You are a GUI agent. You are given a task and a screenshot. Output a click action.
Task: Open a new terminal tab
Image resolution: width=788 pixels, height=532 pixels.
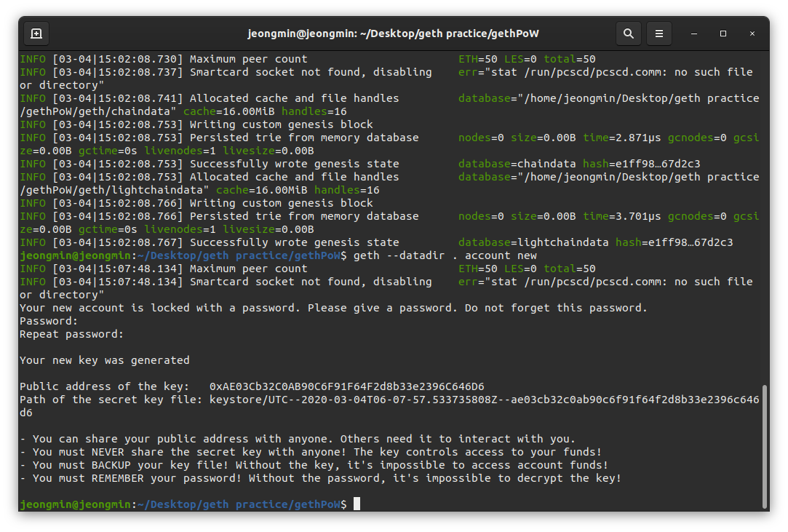tap(36, 33)
